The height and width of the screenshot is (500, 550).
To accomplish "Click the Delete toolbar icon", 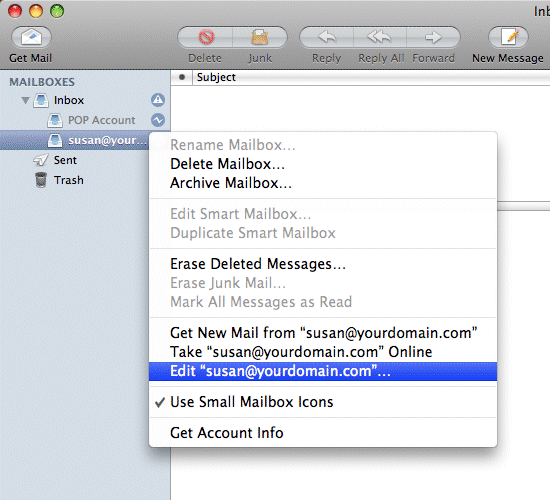I will tap(206, 37).
